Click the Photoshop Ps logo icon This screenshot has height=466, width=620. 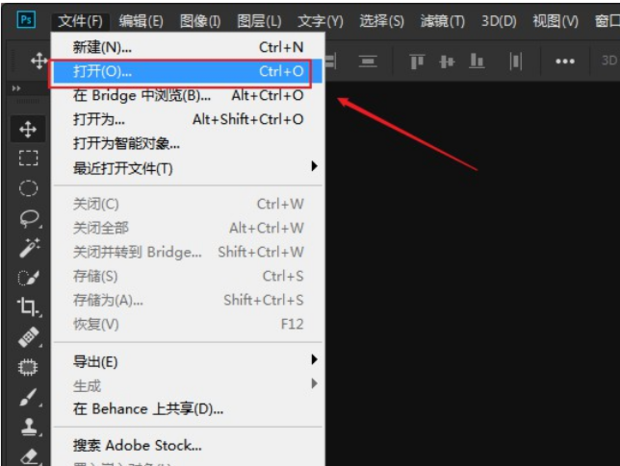pos(26,19)
